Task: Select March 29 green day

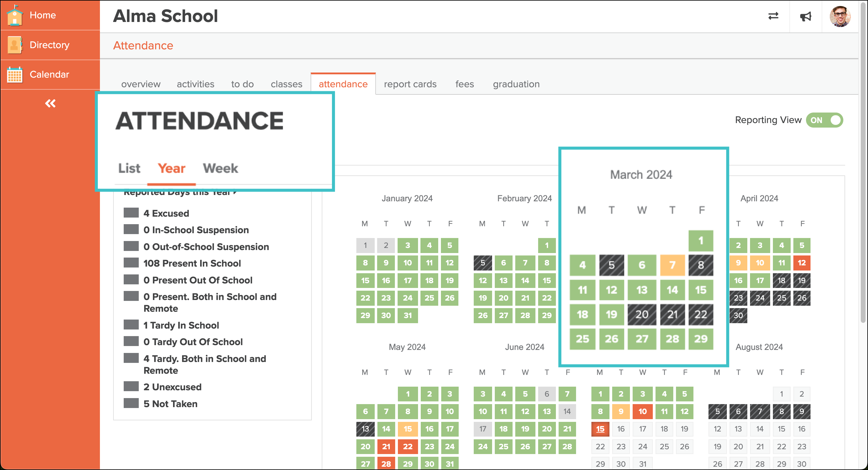Action: (x=701, y=339)
